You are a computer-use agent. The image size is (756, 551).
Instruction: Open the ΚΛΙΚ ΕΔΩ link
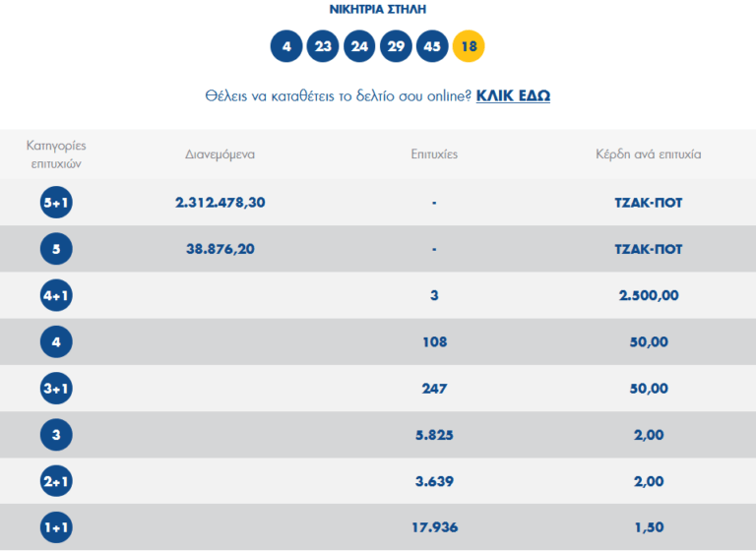[x=513, y=95]
